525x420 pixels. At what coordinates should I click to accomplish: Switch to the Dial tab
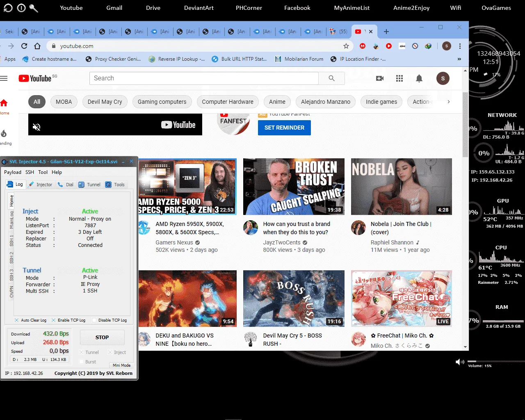pyautogui.click(x=66, y=185)
